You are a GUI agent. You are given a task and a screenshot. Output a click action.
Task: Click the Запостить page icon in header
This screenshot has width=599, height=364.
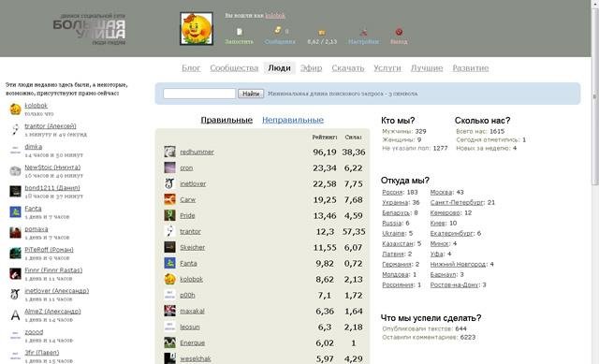click(240, 32)
